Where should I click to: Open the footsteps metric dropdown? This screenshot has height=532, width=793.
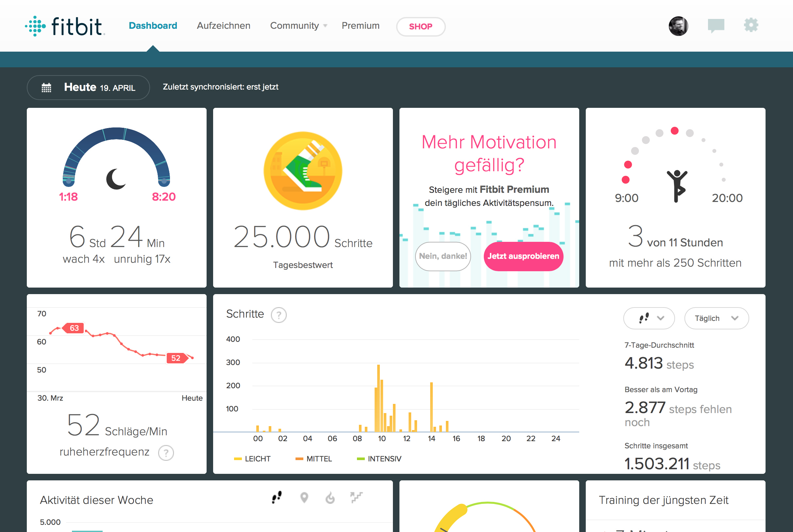[649, 318]
